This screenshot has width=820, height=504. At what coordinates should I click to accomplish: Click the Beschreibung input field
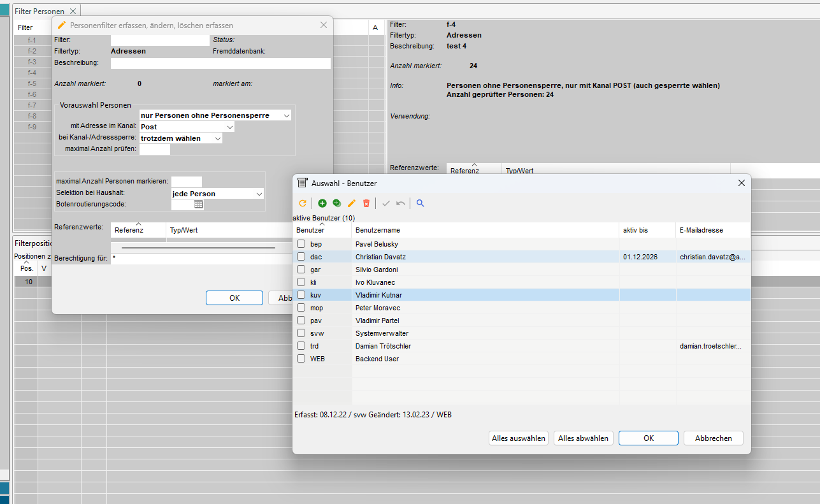pyautogui.click(x=220, y=63)
